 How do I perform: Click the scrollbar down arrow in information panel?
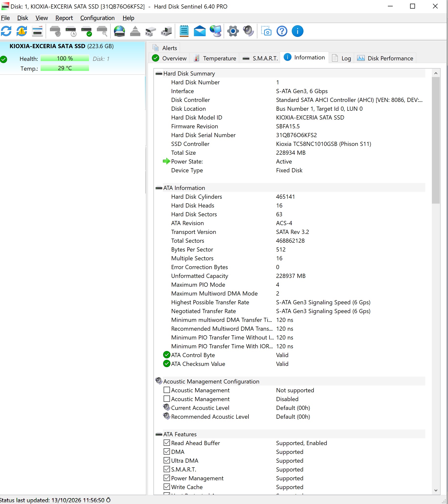click(x=436, y=491)
